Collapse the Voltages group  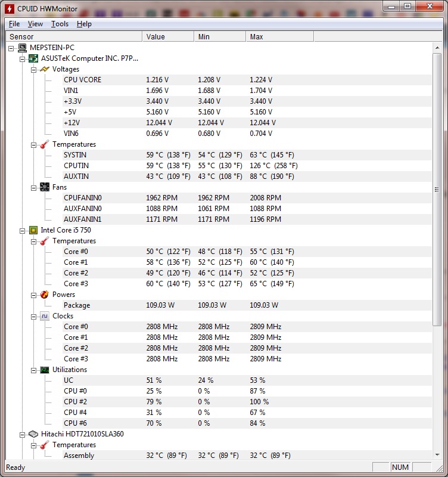(x=34, y=70)
